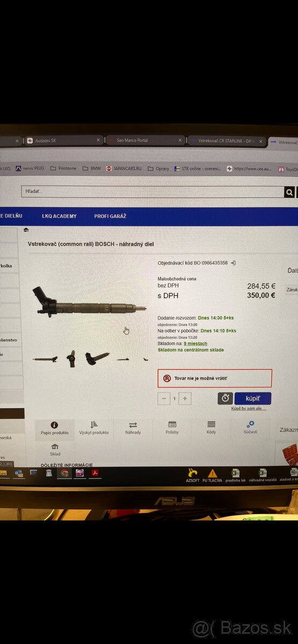
Task: Copy the order code using the arrow icon
Action: tap(233, 263)
